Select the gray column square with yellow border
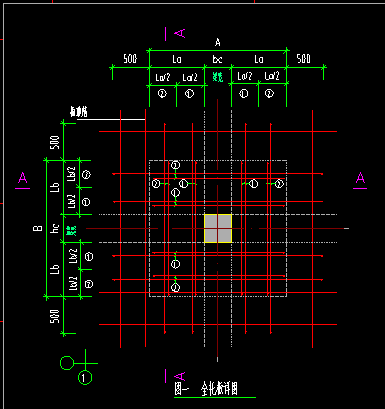This screenshot has height=409, width=385. (x=218, y=228)
